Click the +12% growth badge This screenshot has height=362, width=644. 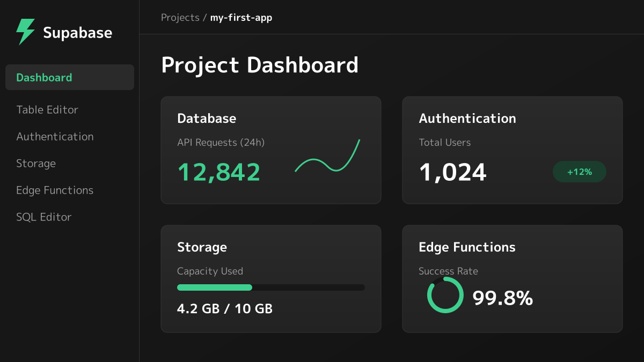click(x=580, y=172)
